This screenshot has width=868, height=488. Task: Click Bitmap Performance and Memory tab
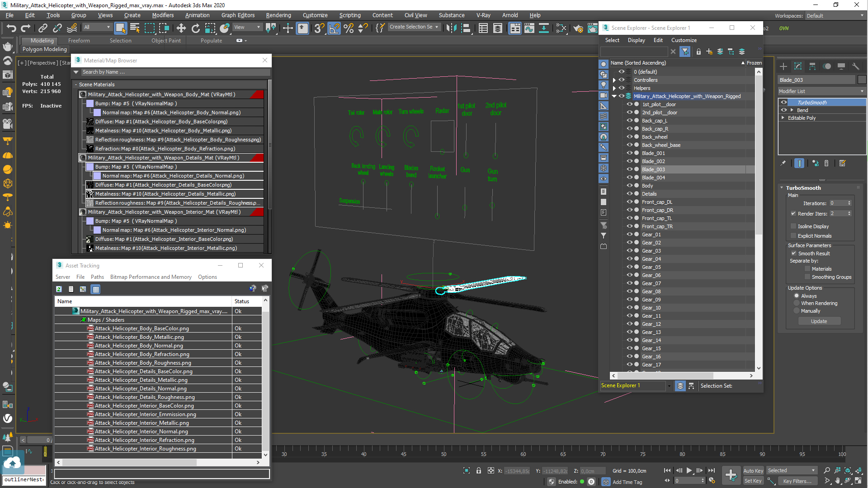[151, 277]
